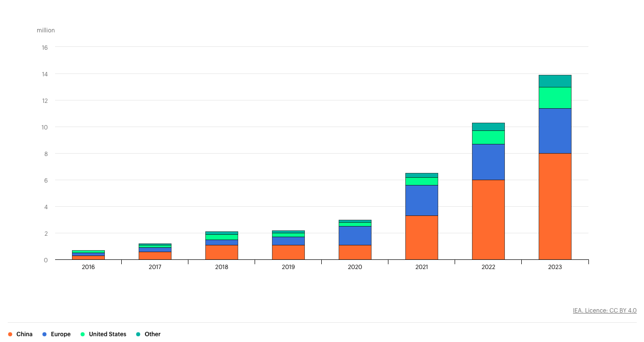Select the China segment of the 2022 bar
Image resolution: width=644 pixels, height=342 pixels.
488,220
